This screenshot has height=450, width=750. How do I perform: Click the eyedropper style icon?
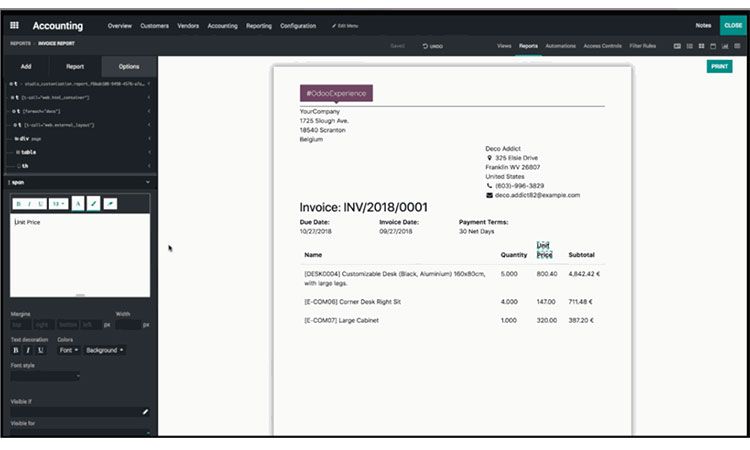110,204
